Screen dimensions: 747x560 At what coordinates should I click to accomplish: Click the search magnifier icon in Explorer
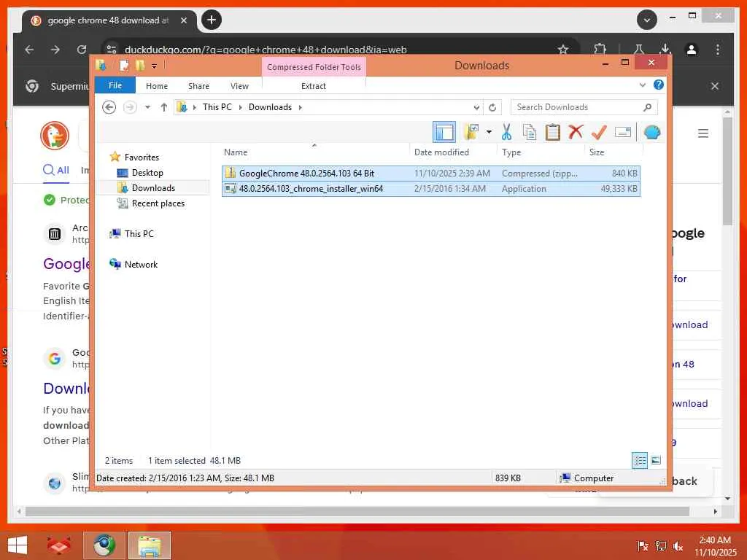click(647, 107)
